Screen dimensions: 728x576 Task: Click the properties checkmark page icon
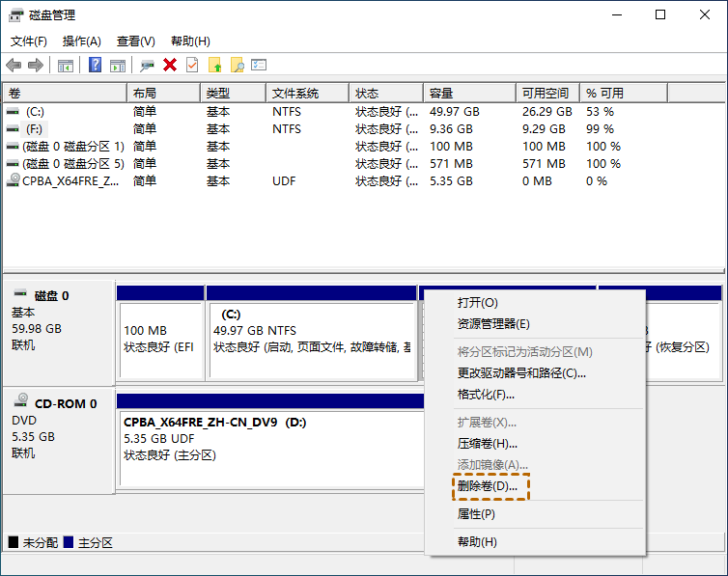coord(192,65)
